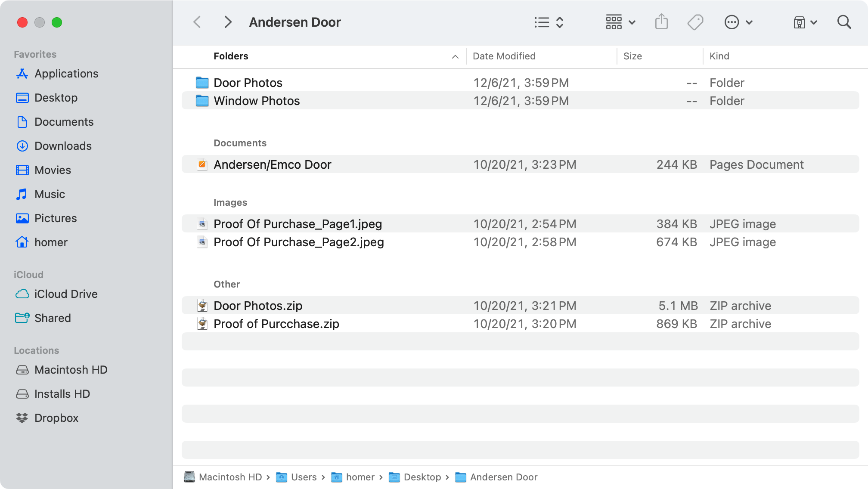The width and height of the screenshot is (868, 489).
Task: Go forward with the right arrow button
Action: tap(228, 22)
